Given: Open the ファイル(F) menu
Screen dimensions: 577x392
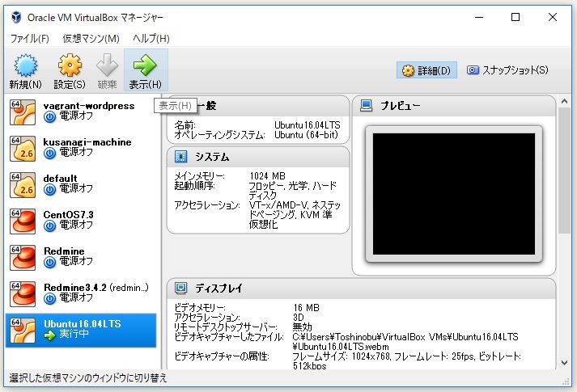Looking at the screenshot, I should click(x=29, y=39).
